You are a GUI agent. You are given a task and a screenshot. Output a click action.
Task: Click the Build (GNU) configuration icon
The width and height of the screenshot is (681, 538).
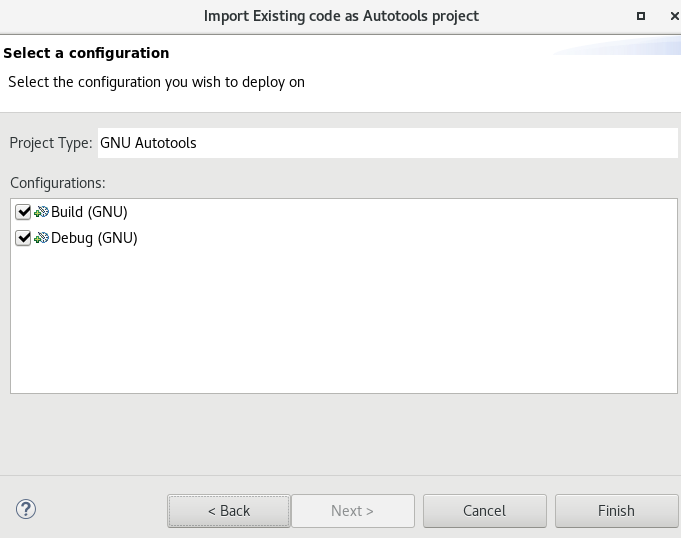point(42,212)
